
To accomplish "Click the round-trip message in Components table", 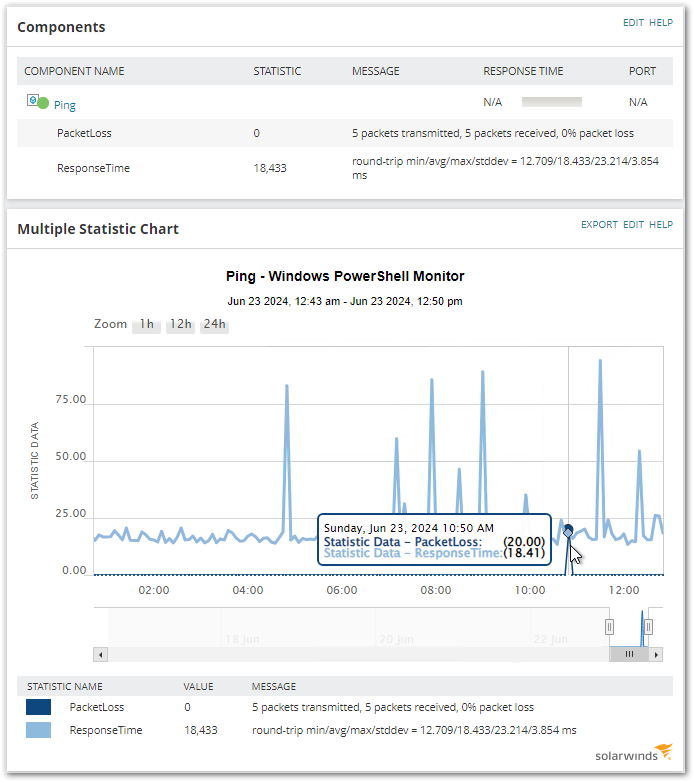I will pyautogui.click(x=505, y=168).
